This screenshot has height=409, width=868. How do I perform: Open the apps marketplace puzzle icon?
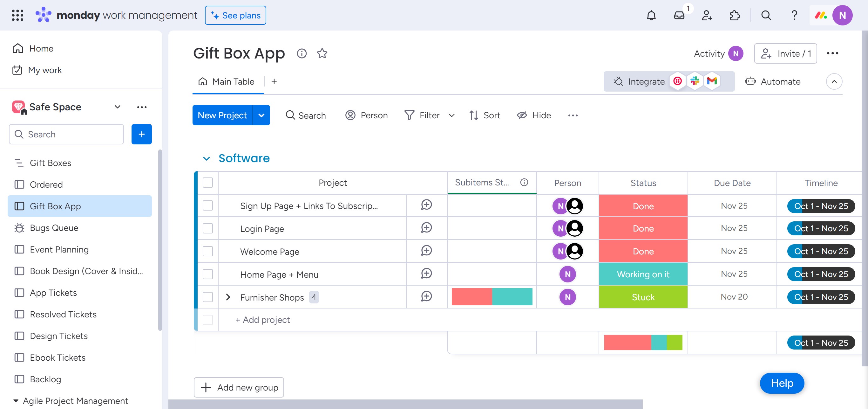click(735, 16)
